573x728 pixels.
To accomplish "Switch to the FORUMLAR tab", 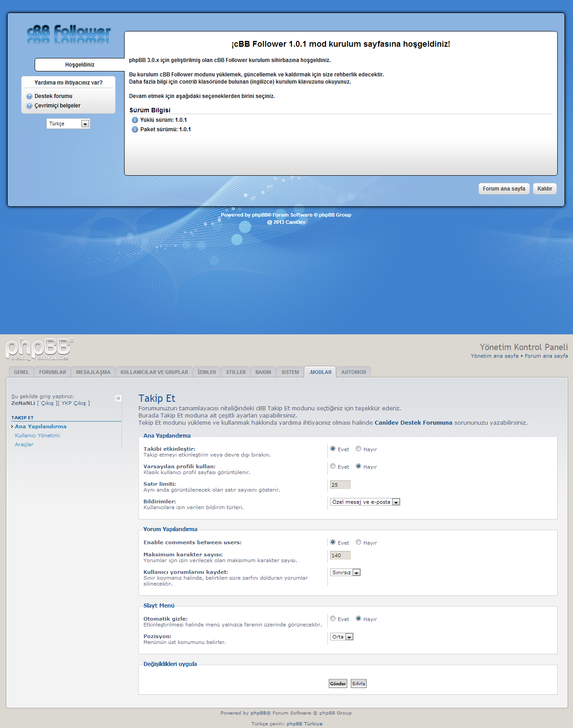I will [x=53, y=372].
